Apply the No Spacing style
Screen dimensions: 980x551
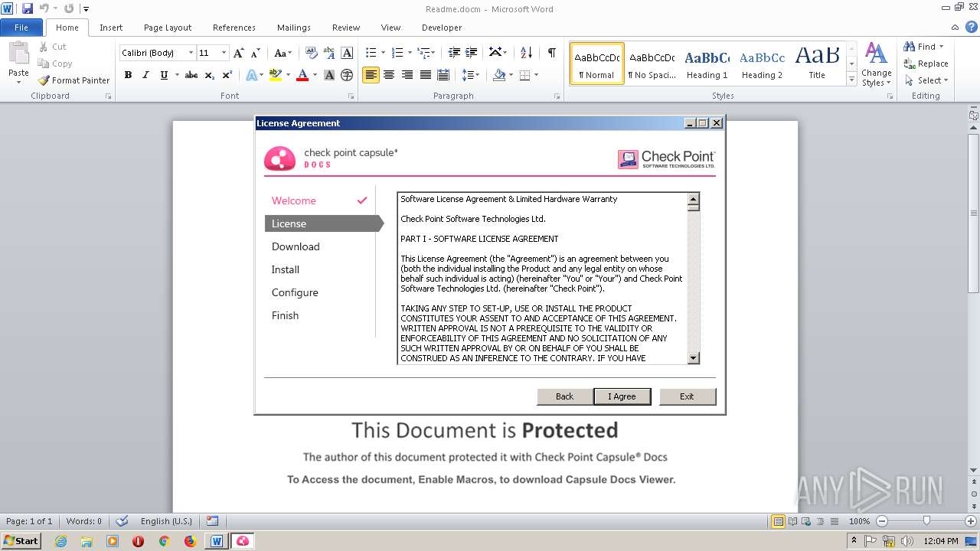652,64
